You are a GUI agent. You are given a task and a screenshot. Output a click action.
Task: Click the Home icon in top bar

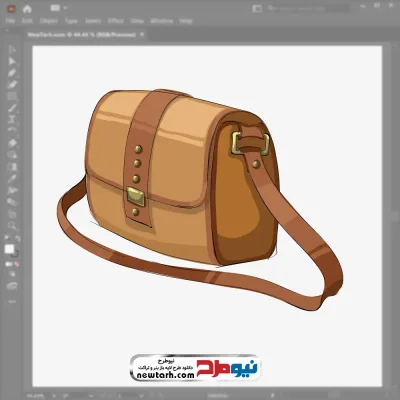[27, 9]
